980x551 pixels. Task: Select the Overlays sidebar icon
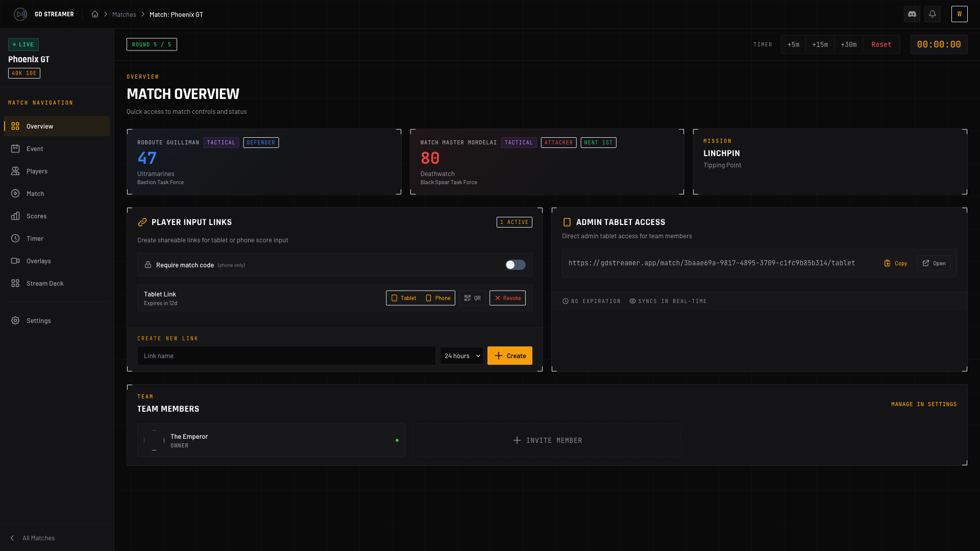coord(15,261)
